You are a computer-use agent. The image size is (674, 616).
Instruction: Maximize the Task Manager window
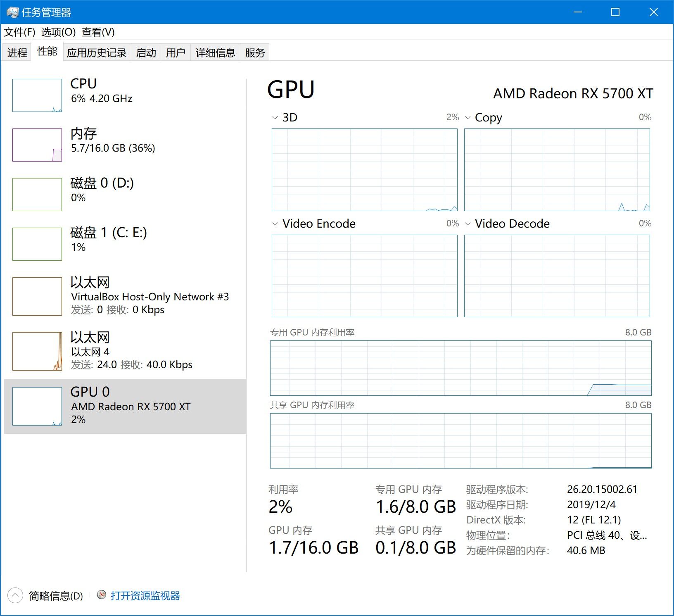point(615,12)
